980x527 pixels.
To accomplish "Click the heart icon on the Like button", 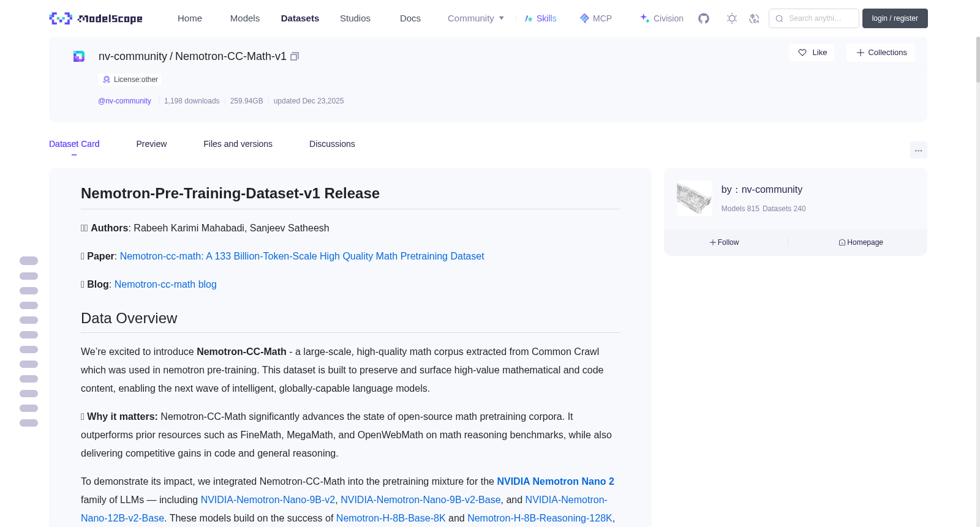I will 802,53.
